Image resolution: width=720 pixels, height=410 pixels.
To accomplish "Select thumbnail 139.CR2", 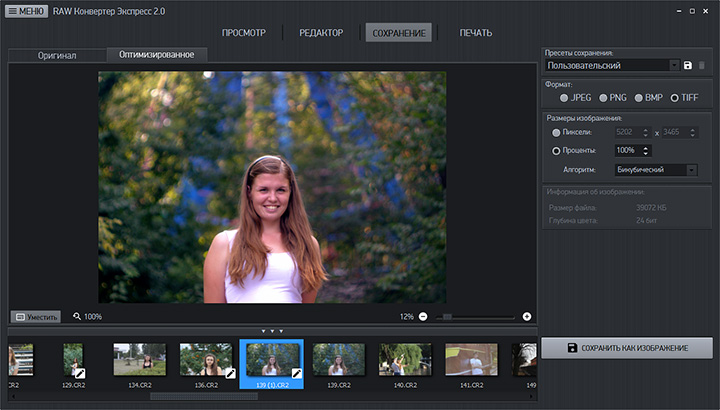I will tap(339, 365).
